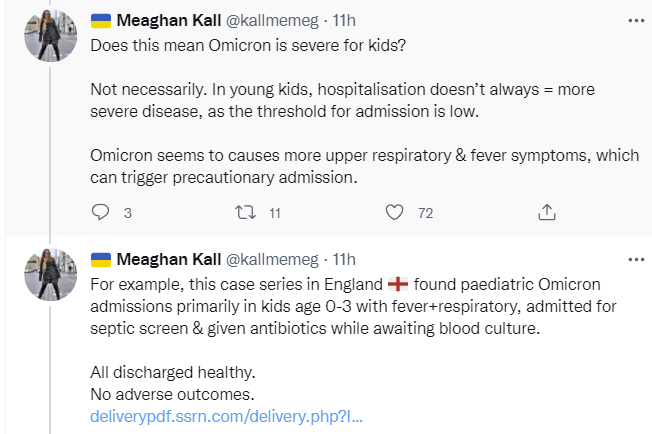652x434 pixels.
Task: Open Meaghan Kall profile avatar in first tweet
Action: (51, 35)
